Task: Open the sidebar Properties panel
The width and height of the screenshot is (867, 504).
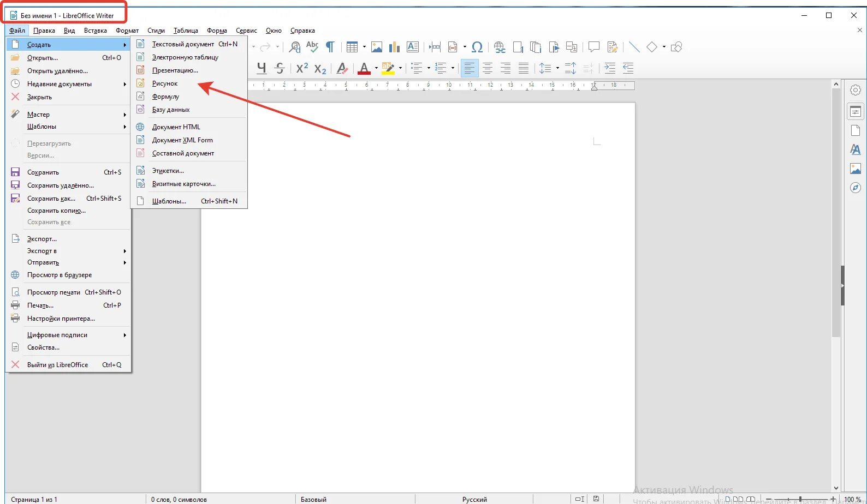Action: point(856,112)
